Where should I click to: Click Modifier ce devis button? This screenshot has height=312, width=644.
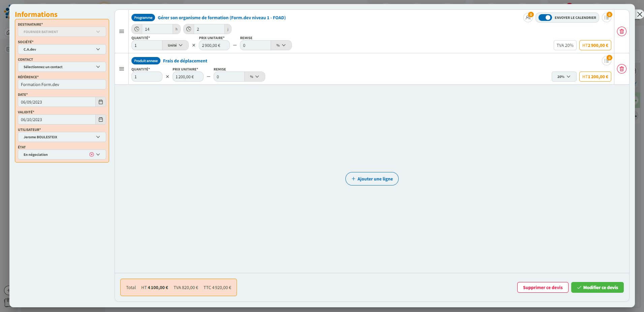click(x=597, y=287)
